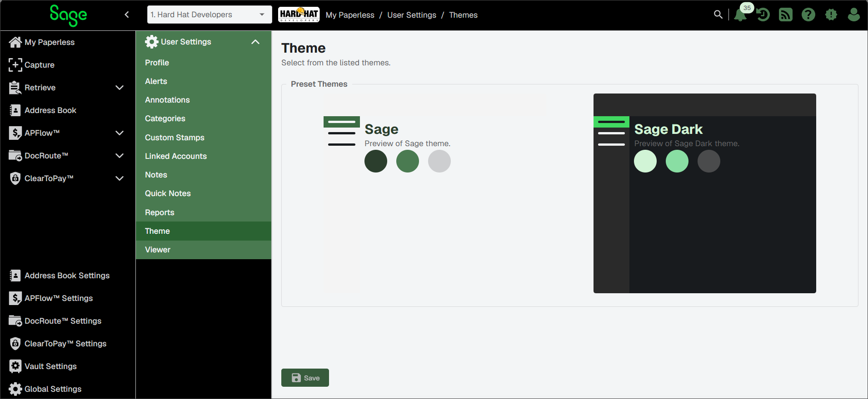Expand the Retrieve submenu chevron
Image resolution: width=868 pixels, height=399 pixels.
click(x=120, y=88)
